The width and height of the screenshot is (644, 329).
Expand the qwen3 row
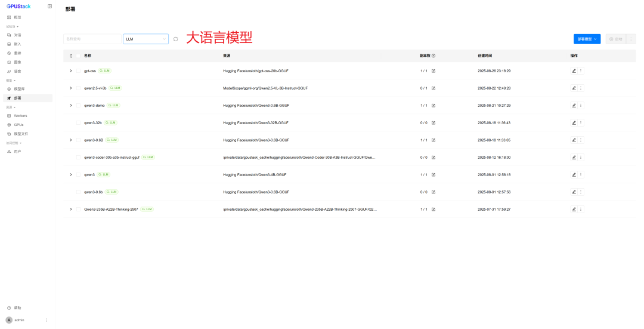click(70, 174)
